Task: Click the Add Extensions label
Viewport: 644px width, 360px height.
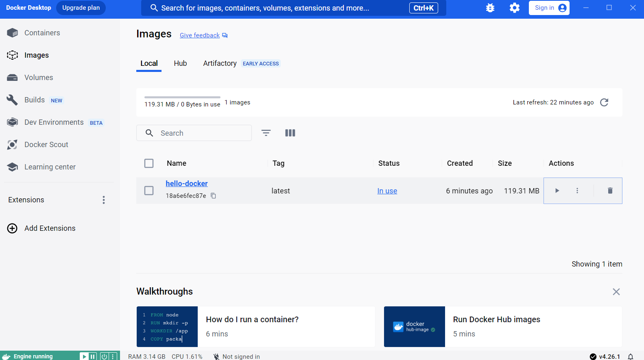Action: [50, 228]
